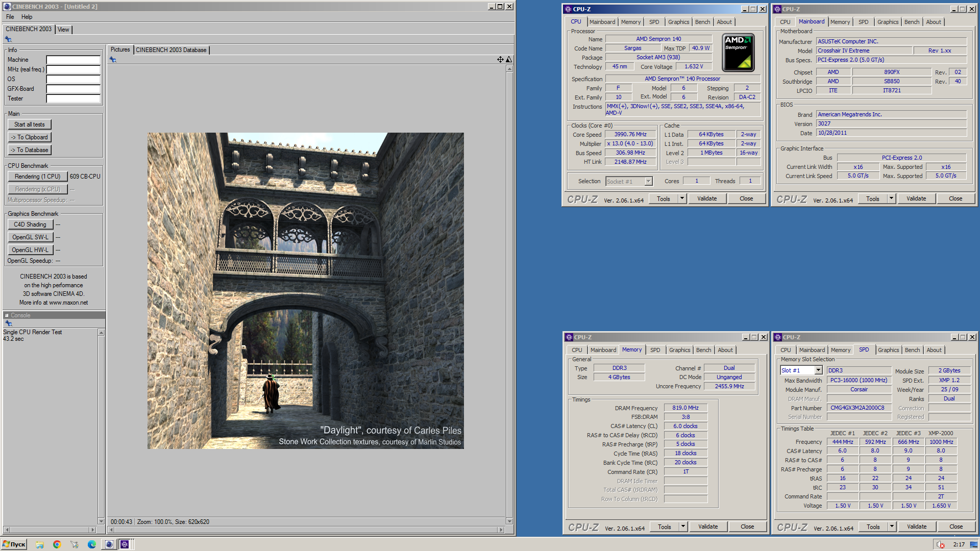Click the pin icon in the Console panel

(x=8, y=323)
